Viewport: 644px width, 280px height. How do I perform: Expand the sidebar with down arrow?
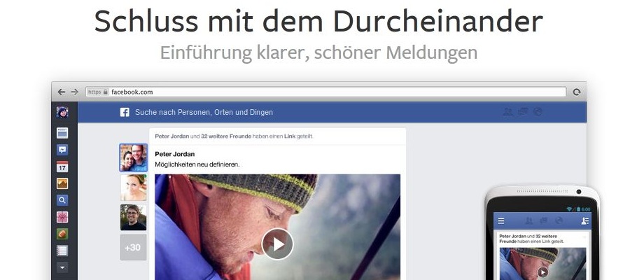tap(62, 267)
